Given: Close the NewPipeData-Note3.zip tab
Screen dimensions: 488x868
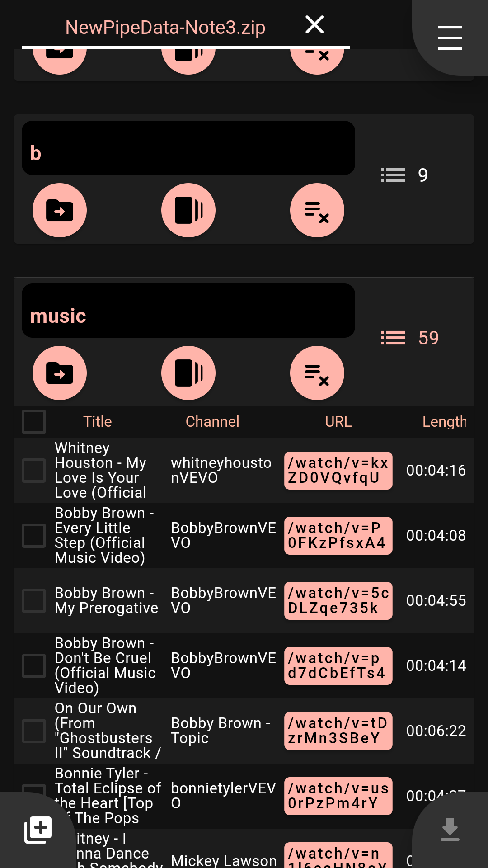Looking at the screenshot, I should click(314, 25).
